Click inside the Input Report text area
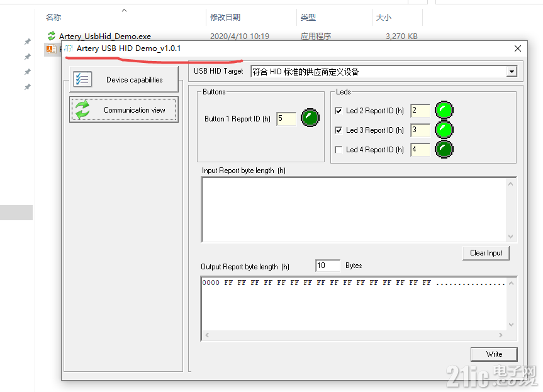Viewport: 543px width, 392px height. tap(354, 210)
